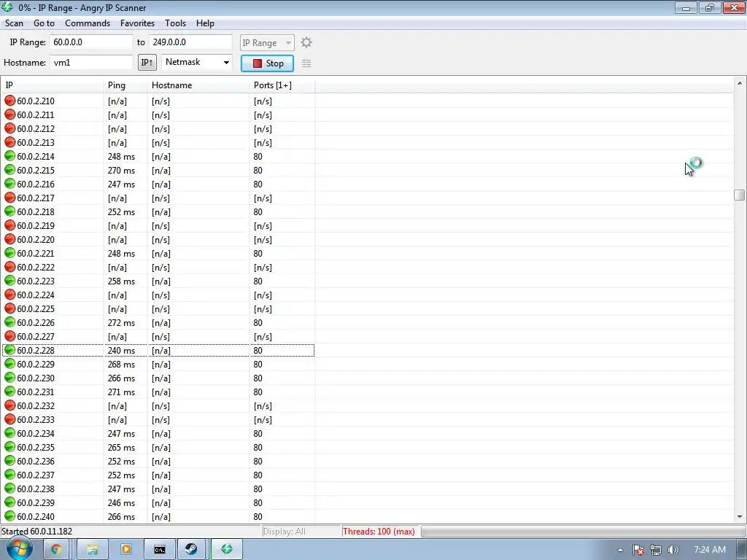Click the red stop square icon

[x=258, y=63]
